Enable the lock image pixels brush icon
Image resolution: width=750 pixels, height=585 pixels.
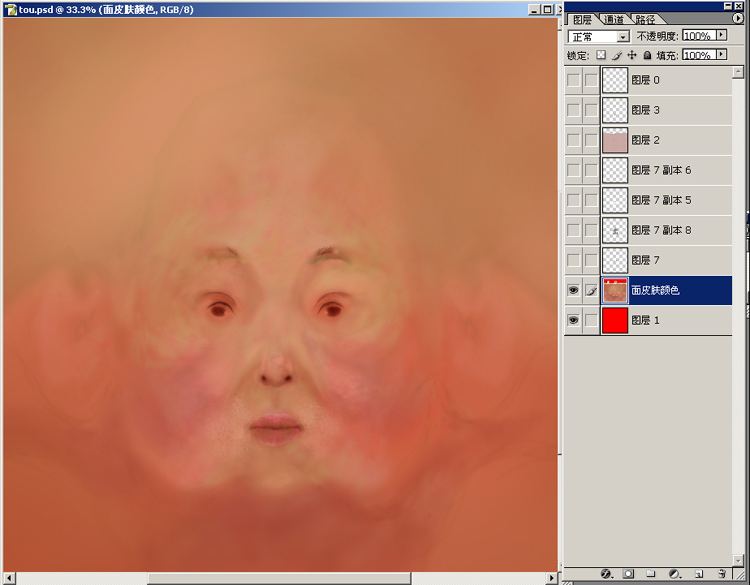617,56
